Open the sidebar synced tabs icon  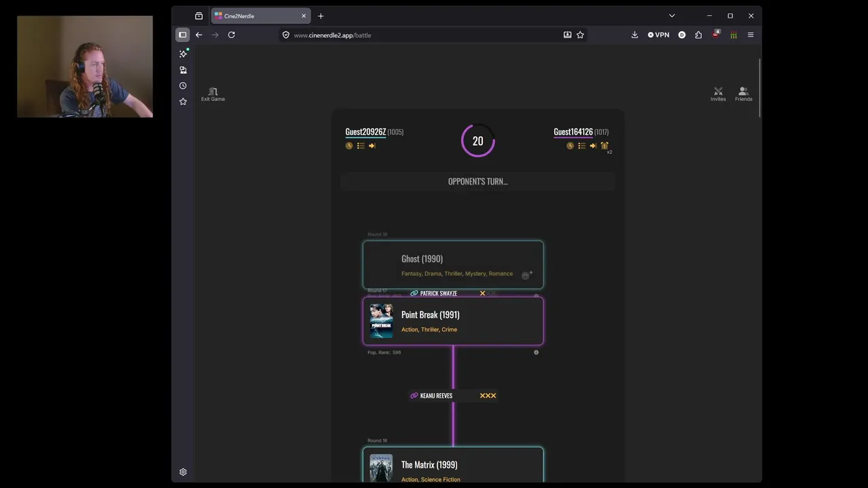coord(183,70)
